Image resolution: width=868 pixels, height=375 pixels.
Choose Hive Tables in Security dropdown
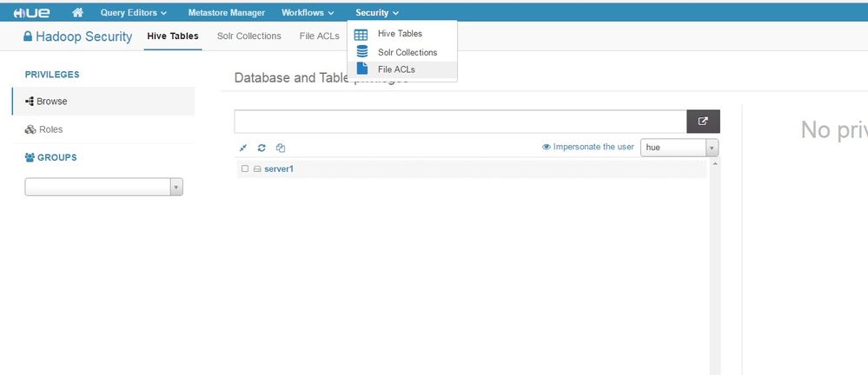pos(402,34)
